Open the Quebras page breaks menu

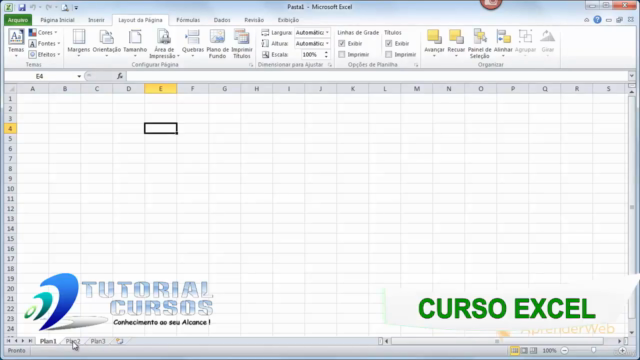click(x=193, y=42)
